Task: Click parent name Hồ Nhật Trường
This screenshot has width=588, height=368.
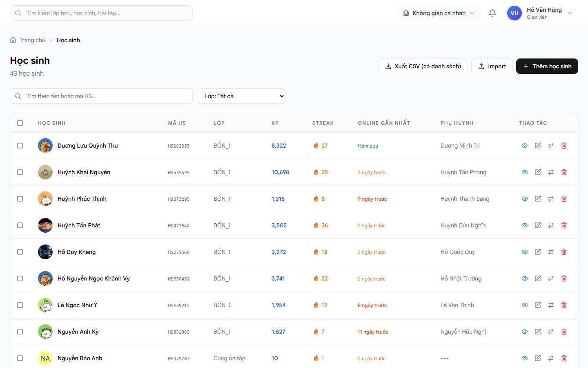Action: coord(461,278)
